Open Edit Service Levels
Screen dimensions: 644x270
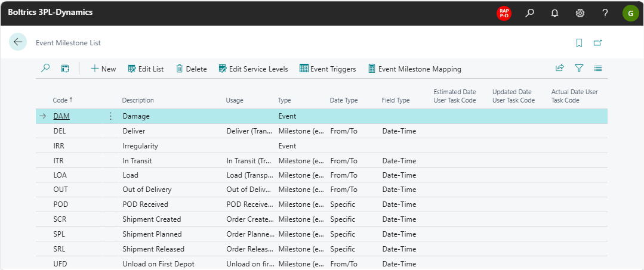coord(254,69)
